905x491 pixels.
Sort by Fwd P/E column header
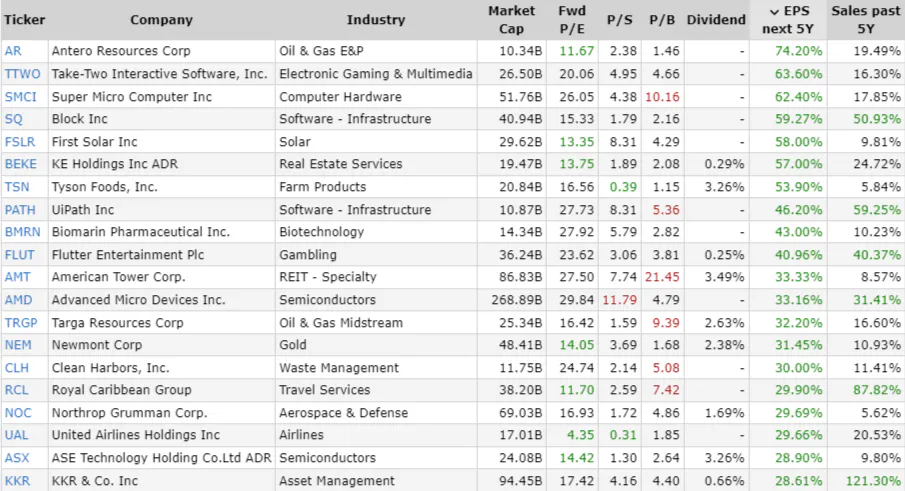(572, 20)
